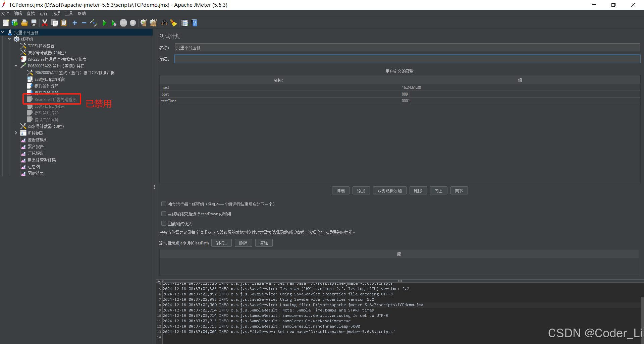Expand all nodes with plus icon

[75, 23]
